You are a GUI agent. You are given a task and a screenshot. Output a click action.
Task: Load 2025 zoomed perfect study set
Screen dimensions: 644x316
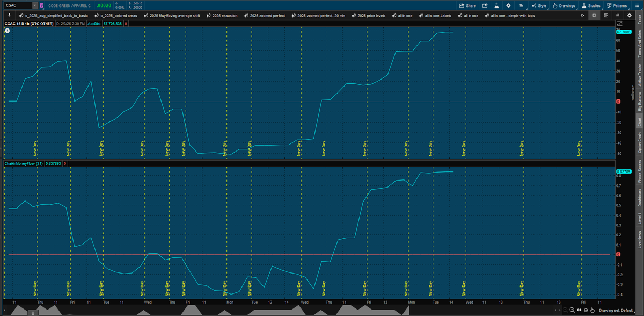264,16
